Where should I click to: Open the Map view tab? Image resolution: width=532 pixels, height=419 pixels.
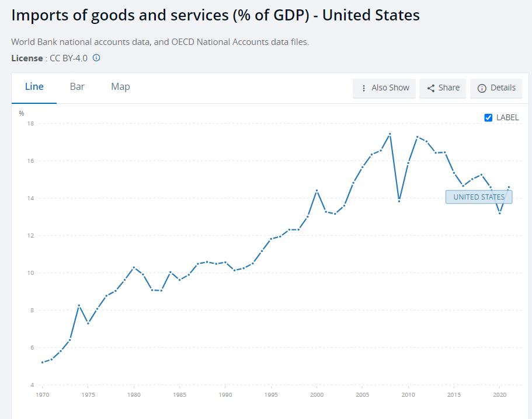(120, 87)
